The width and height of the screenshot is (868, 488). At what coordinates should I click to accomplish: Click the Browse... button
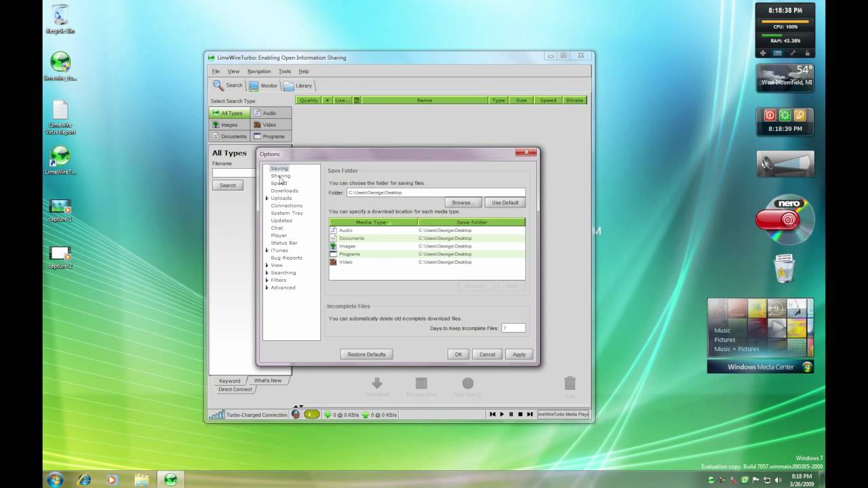[462, 203]
